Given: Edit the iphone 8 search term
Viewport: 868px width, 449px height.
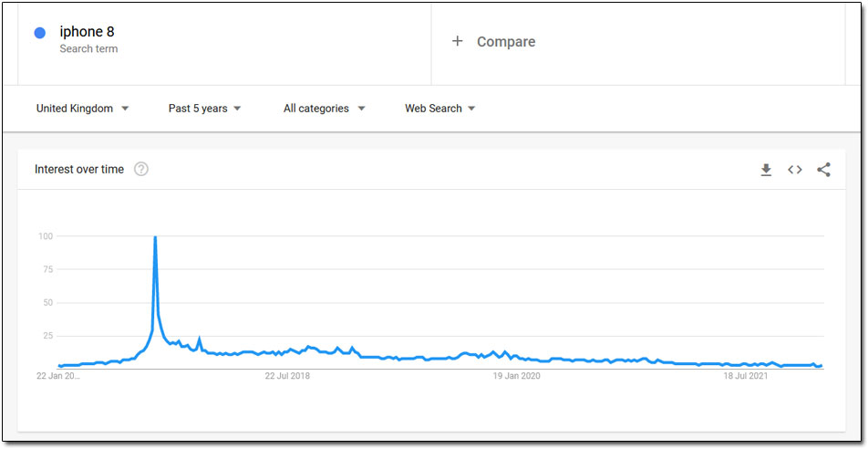Looking at the screenshot, I should point(87,32).
